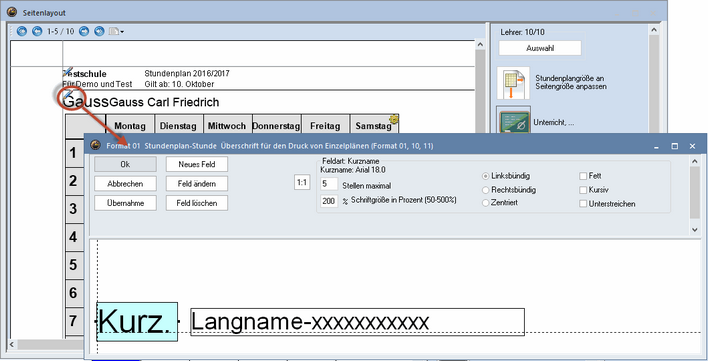This screenshot has width=708, height=361.
Task: Go to first page navigation icon
Action: [22, 31]
